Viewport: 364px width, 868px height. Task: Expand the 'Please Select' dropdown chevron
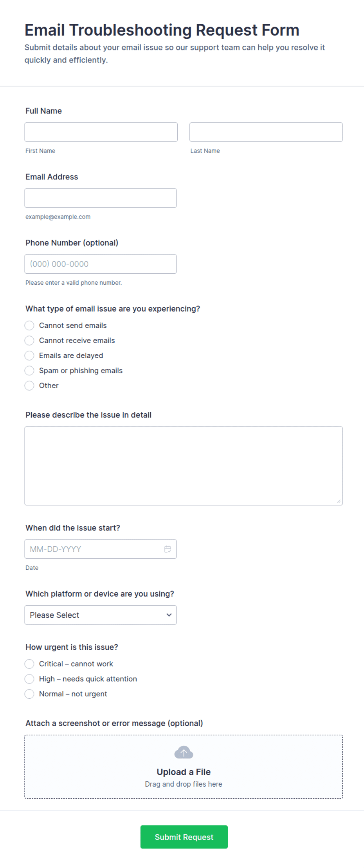(x=169, y=615)
